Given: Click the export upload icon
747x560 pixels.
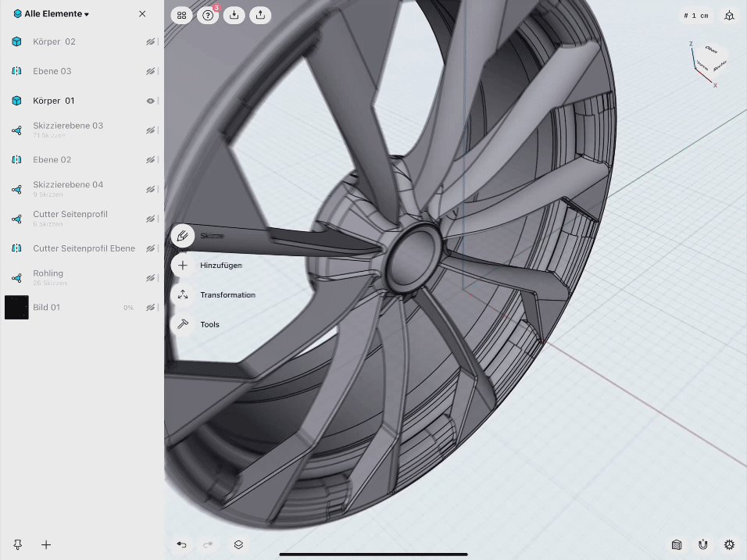Looking at the screenshot, I should [260, 16].
